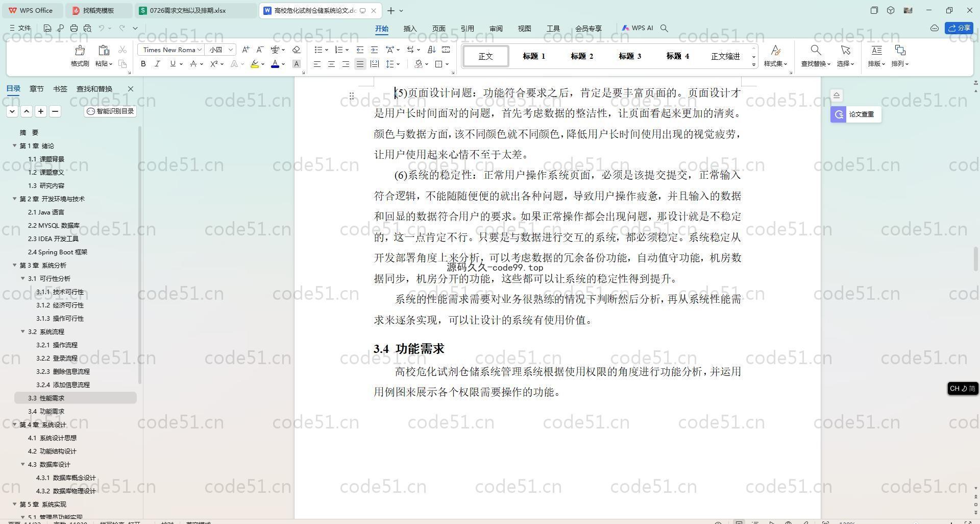Image resolution: width=980 pixels, height=524 pixels.
Task: Apply the 标题 1 style
Action: pyautogui.click(x=534, y=56)
